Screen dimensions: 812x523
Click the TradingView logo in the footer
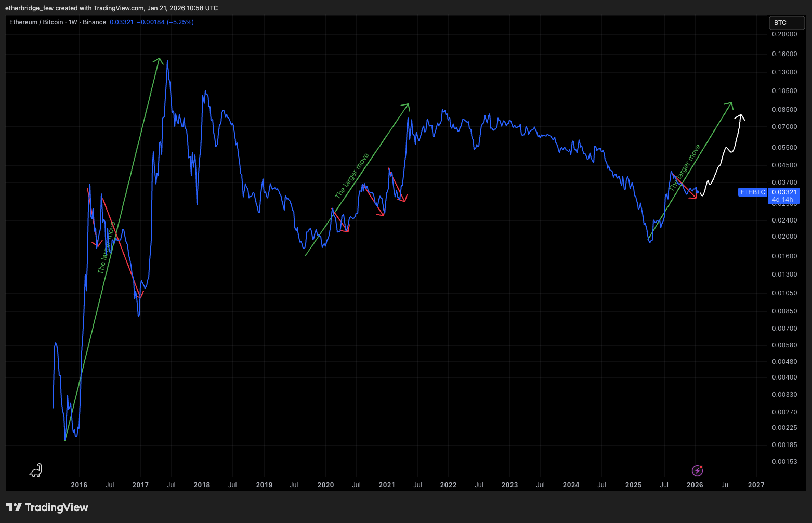(47, 507)
